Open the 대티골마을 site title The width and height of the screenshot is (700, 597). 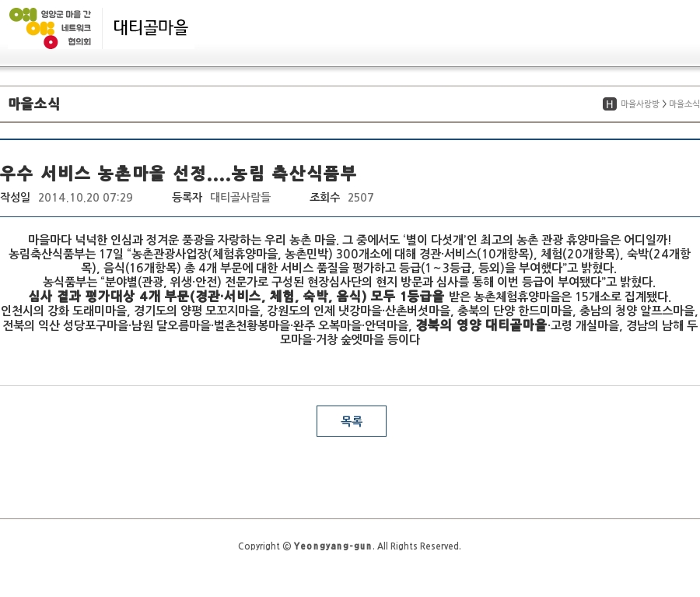click(151, 27)
